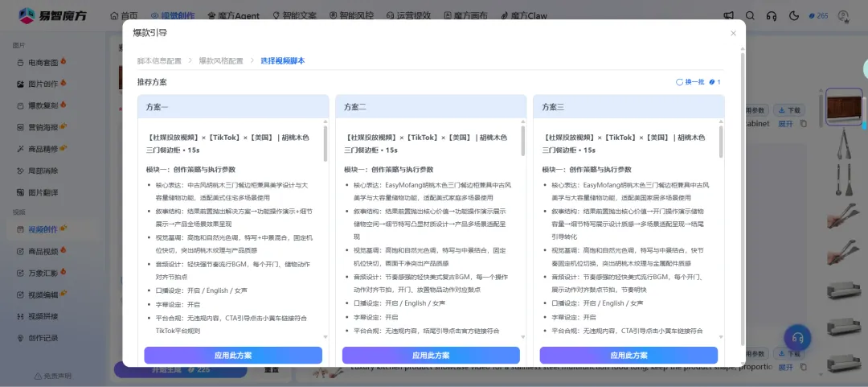Click 展开 link beside the food tong description
The image size is (868, 387).
pos(785,367)
